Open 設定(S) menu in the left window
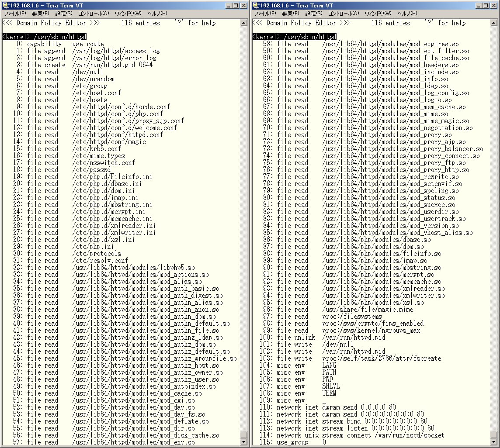500x448 pixels. click(x=63, y=14)
